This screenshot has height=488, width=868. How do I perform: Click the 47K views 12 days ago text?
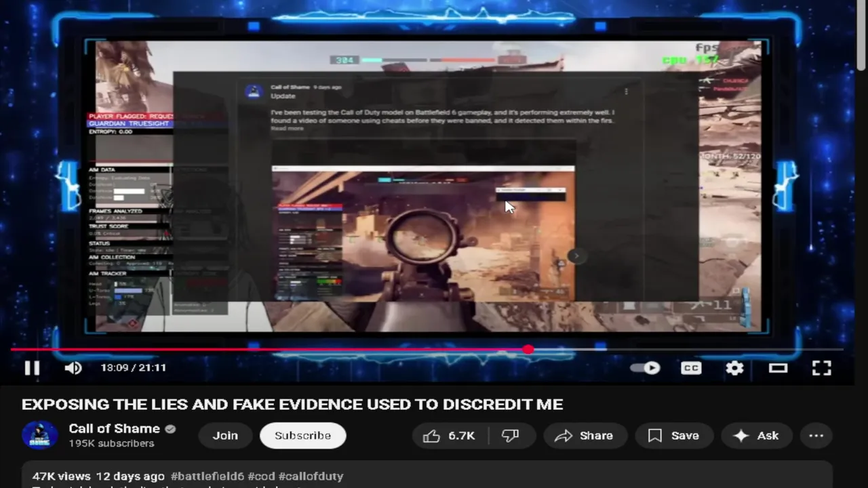[98, 476]
